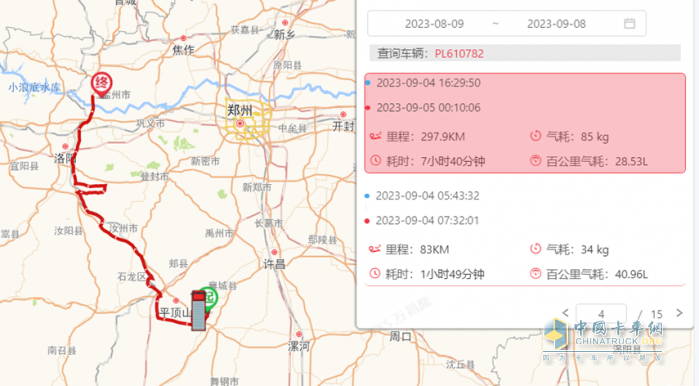Click the 开封 city label on the map
The image size is (699, 386).
343,127
